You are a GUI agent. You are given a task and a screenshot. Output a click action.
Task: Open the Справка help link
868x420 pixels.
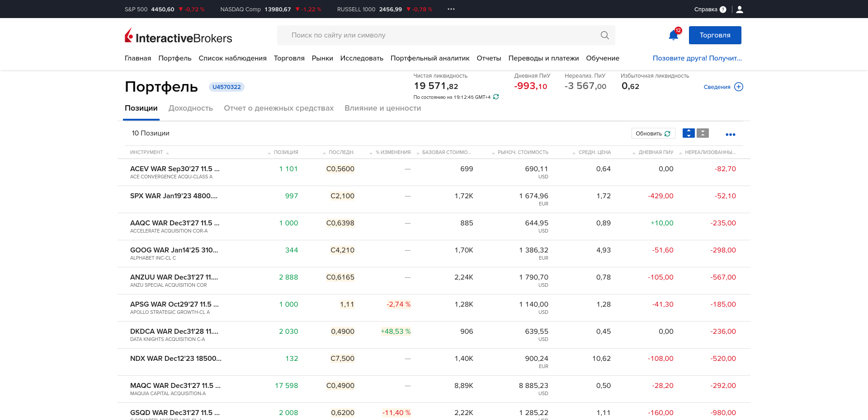click(706, 9)
